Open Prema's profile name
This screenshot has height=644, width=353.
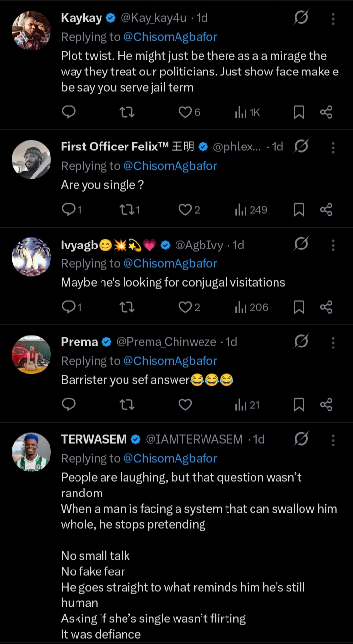click(x=79, y=342)
